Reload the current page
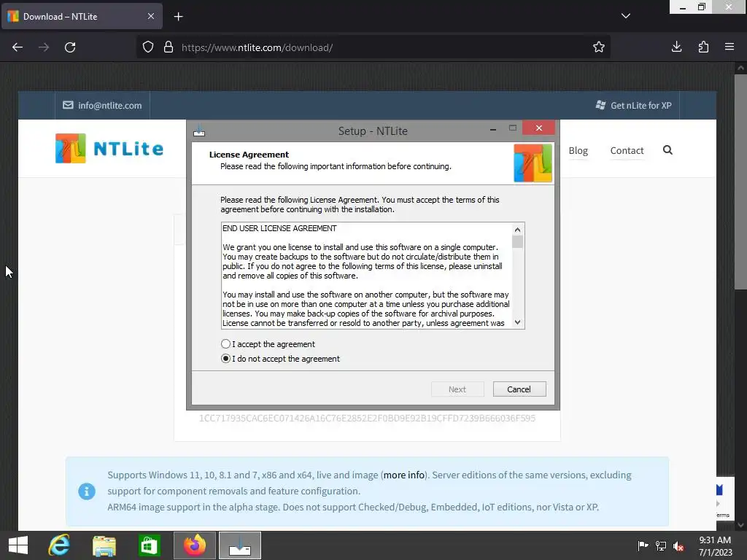 tap(70, 47)
